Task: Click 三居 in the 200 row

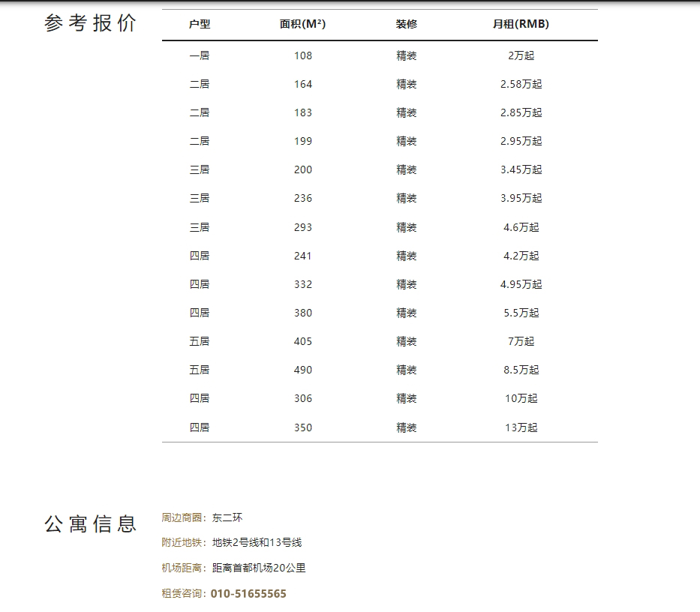Action: pos(200,170)
